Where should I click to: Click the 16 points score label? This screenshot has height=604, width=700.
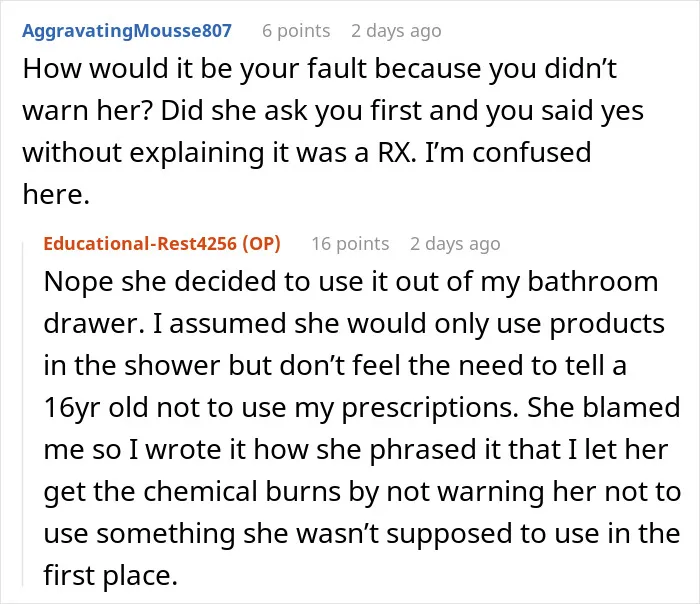[x=350, y=244]
